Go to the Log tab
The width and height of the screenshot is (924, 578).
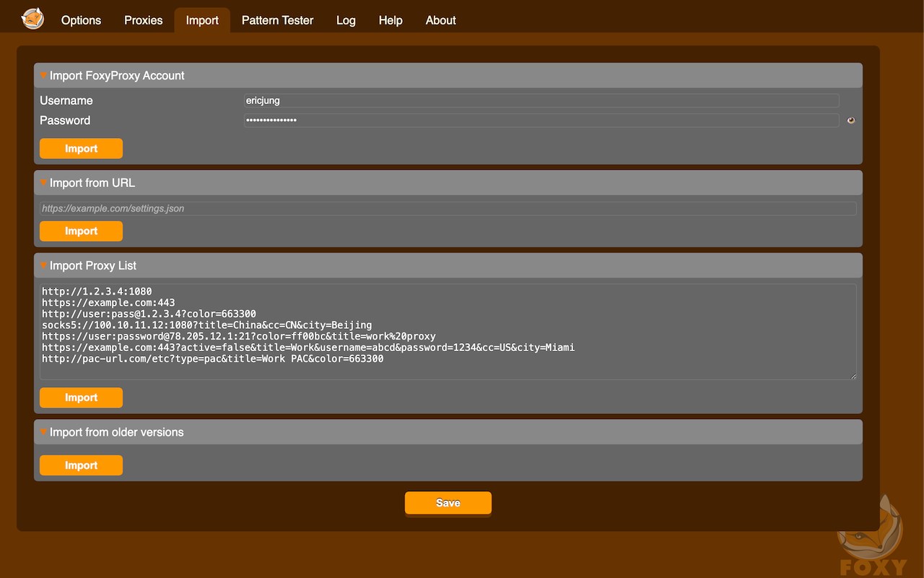coord(346,20)
